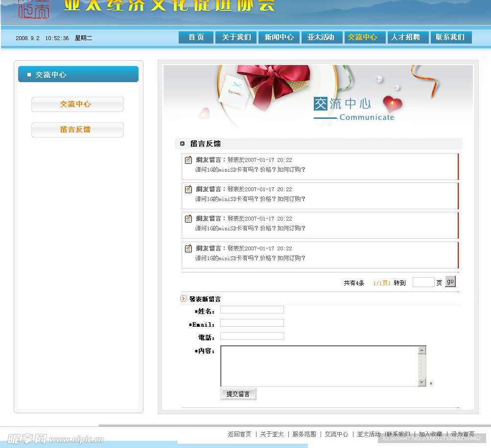Focus the 電話 input field
This screenshot has width=491, height=448.
pos(252,336)
